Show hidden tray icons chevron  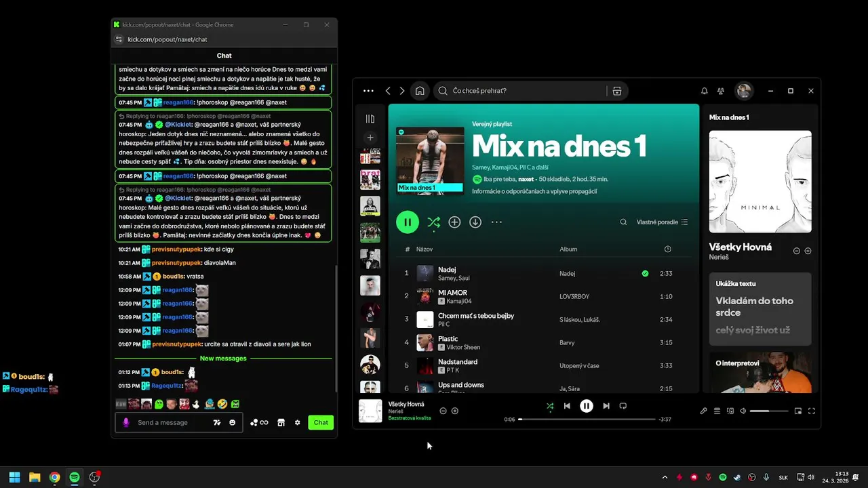pos(665,477)
